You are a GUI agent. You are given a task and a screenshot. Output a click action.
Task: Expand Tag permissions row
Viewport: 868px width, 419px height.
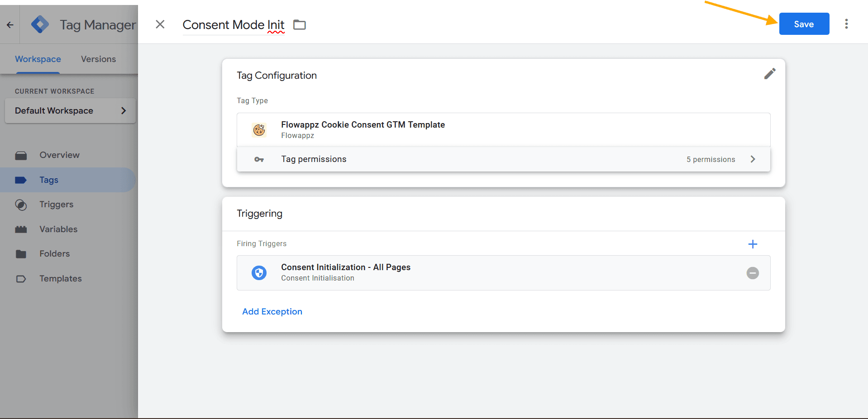[503, 159]
